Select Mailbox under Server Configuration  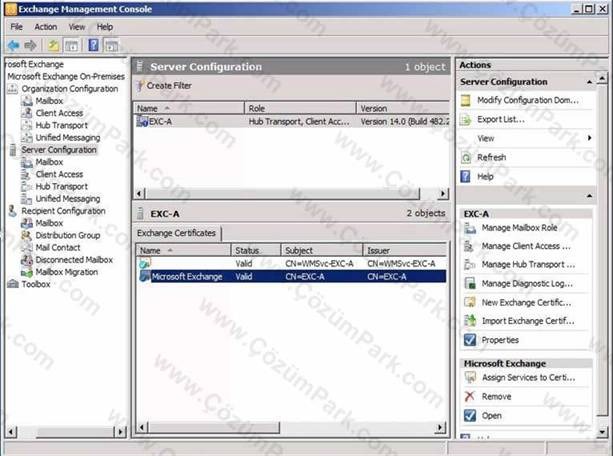pos(49,162)
